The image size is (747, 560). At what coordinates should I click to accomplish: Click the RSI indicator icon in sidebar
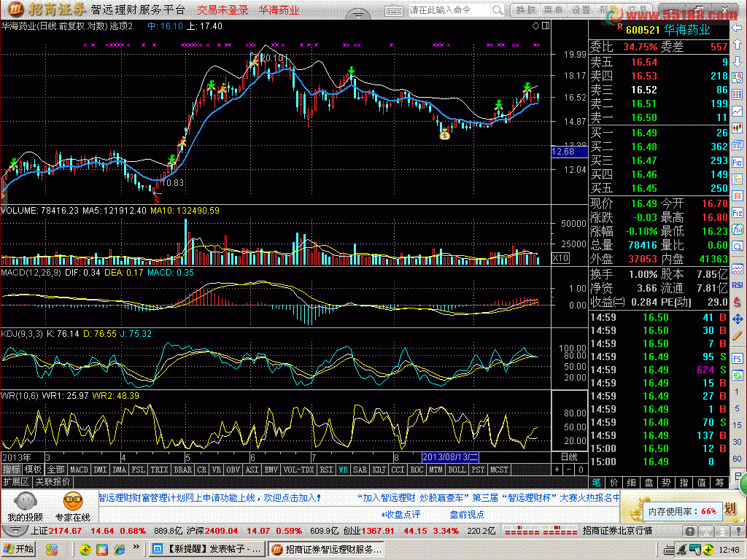[x=738, y=285]
